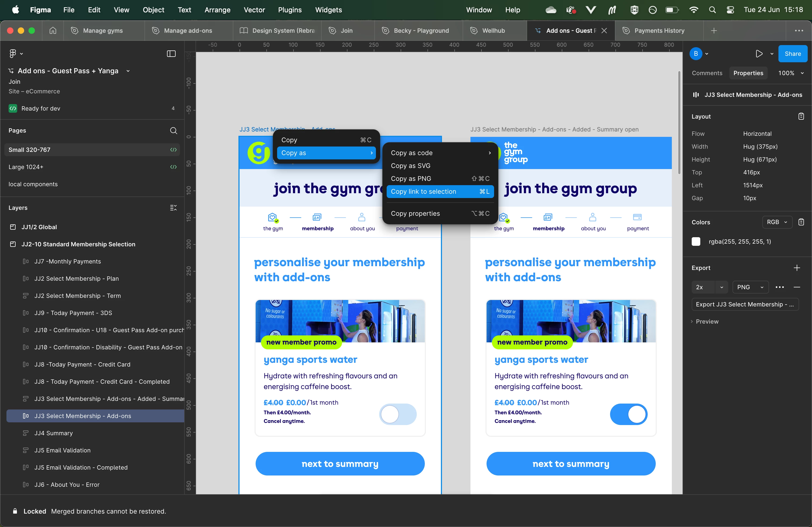Switch to Comments panel tab
Image resolution: width=812 pixels, height=527 pixels.
pos(707,73)
